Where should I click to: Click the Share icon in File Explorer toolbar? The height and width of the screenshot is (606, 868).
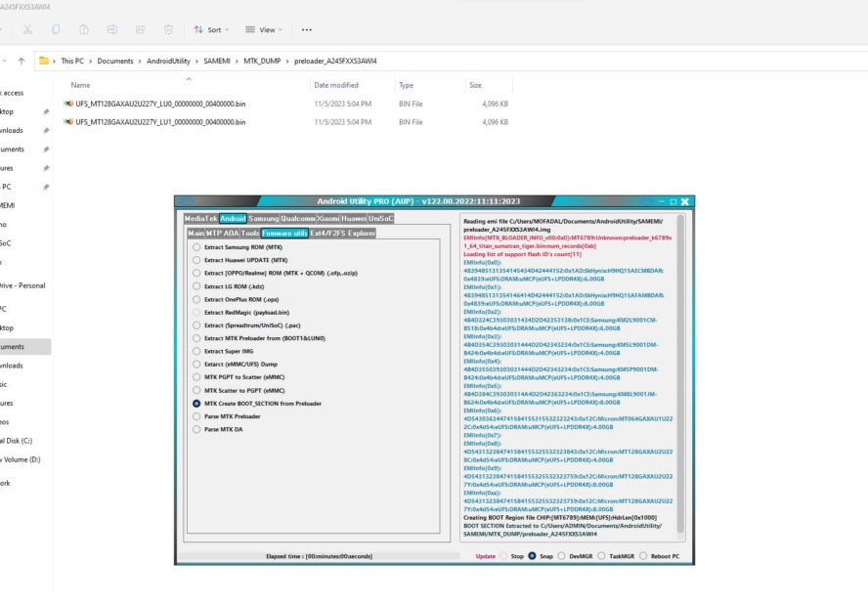pos(140,30)
